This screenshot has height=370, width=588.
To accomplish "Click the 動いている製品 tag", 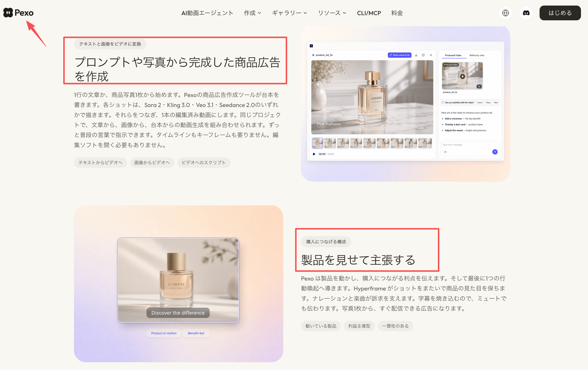I will [x=321, y=326].
